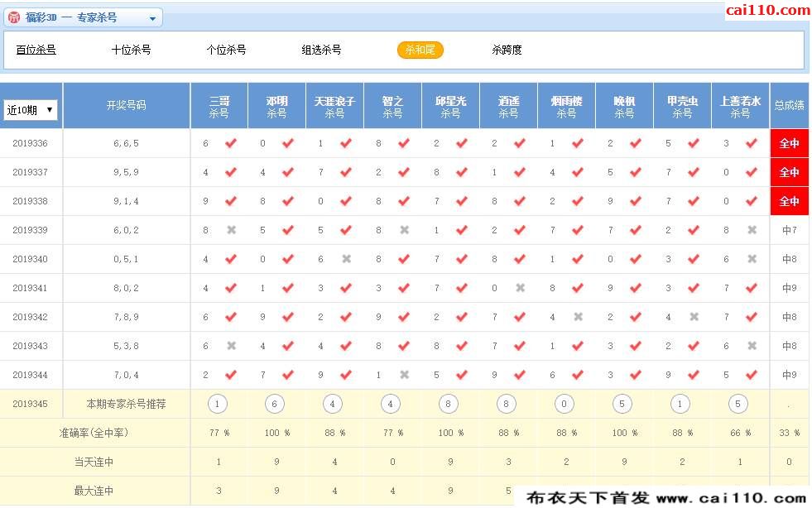
Task: Select the highlighted 杀和尾 tab
Action: click(420, 50)
